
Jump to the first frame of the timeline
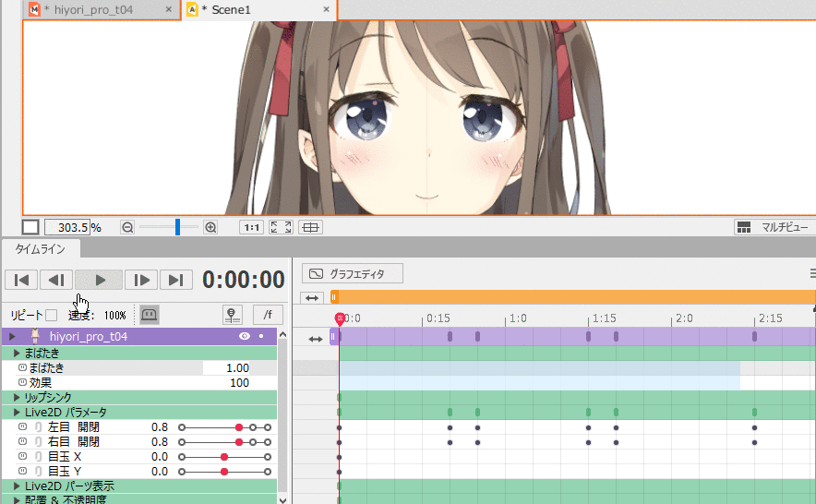(x=22, y=280)
